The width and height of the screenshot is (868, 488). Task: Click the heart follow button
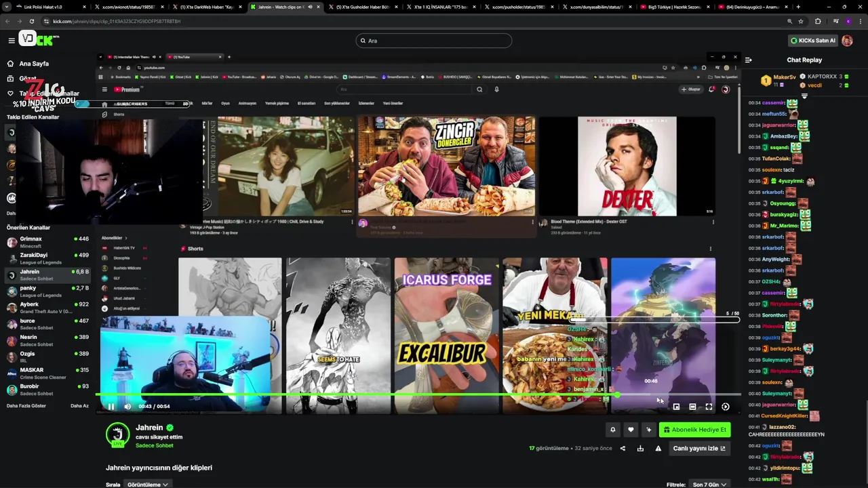[631, 430]
